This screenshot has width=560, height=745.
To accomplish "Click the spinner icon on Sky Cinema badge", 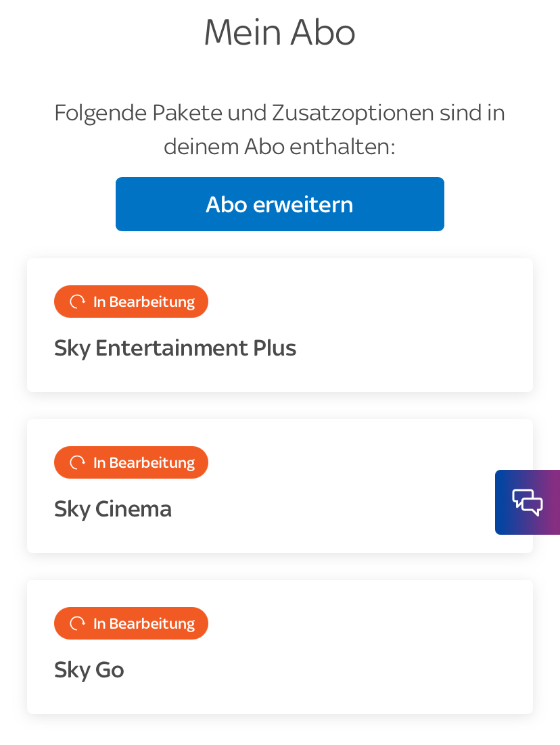I will (x=78, y=462).
